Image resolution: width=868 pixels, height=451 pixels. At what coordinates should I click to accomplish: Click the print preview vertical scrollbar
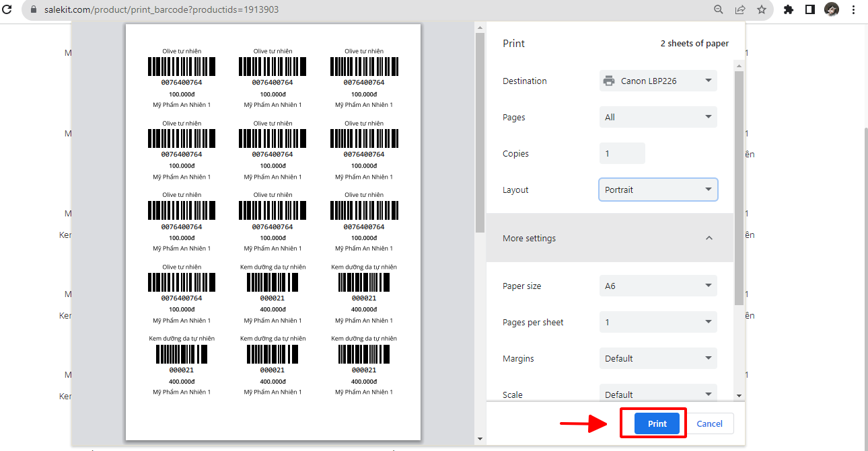click(480, 134)
